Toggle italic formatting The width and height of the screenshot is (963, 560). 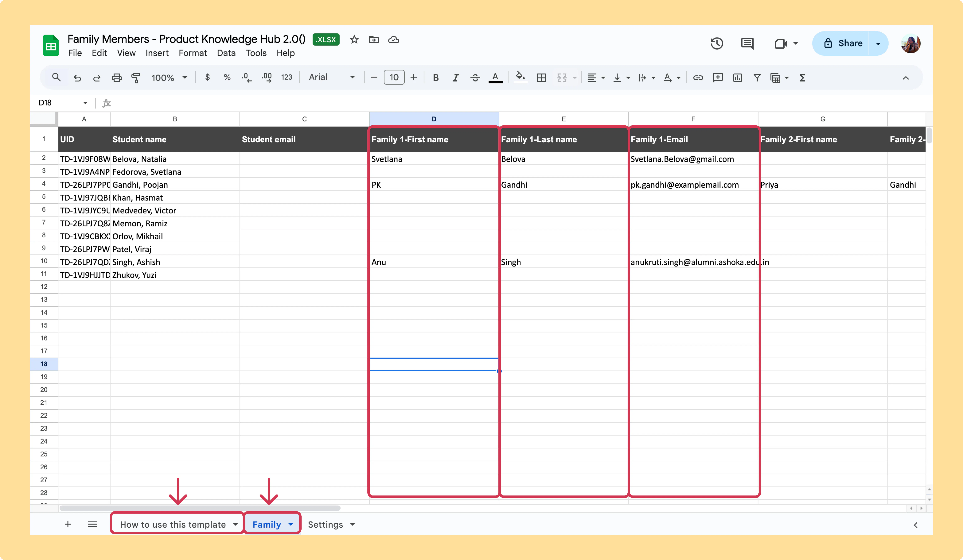[x=455, y=78]
